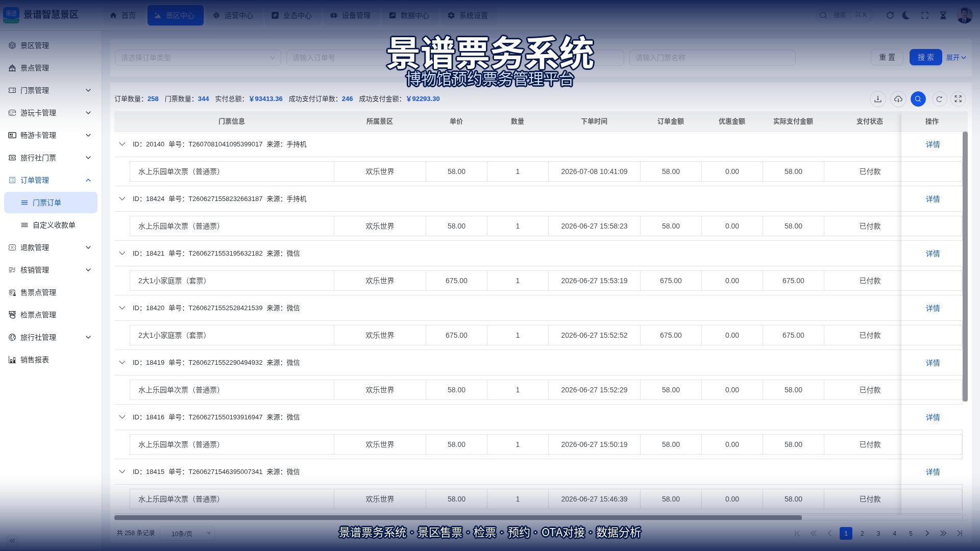The width and height of the screenshot is (980, 551).
Task: Collapse the sidebar with double-arrow icon
Action: (x=12, y=540)
